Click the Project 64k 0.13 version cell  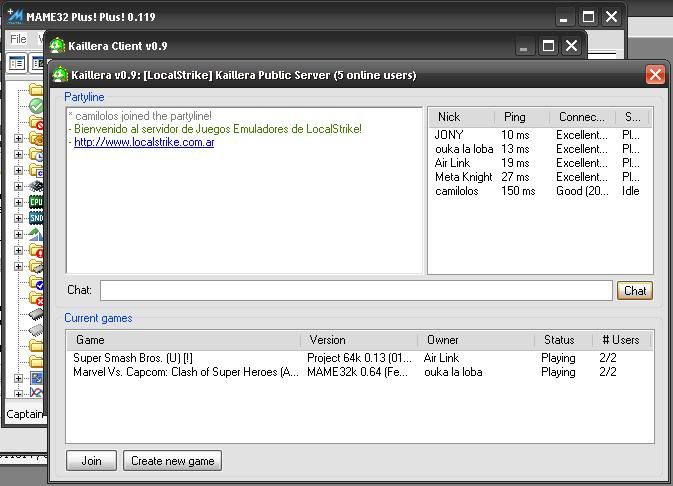point(359,358)
